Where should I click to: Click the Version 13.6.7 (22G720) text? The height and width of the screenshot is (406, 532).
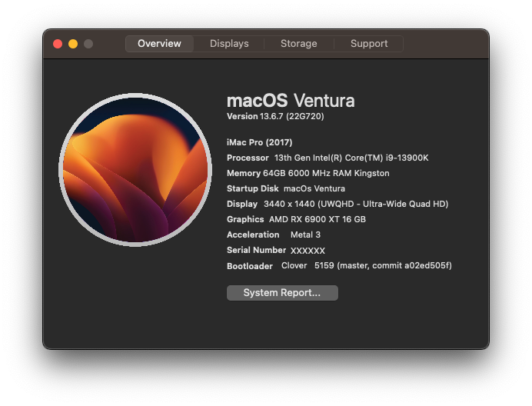275,116
